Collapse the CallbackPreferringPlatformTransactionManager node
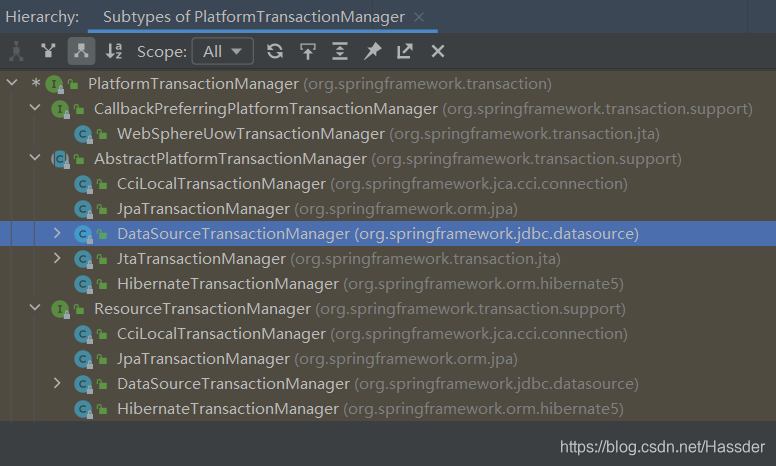The width and height of the screenshot is (776, 466). click(x=35, y=107)
